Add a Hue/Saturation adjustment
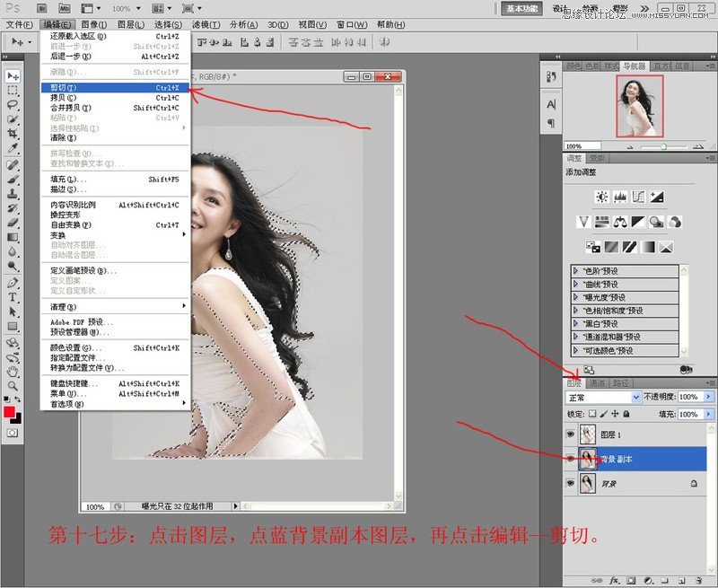Viewport: 718px width, 588px height. 603,221
